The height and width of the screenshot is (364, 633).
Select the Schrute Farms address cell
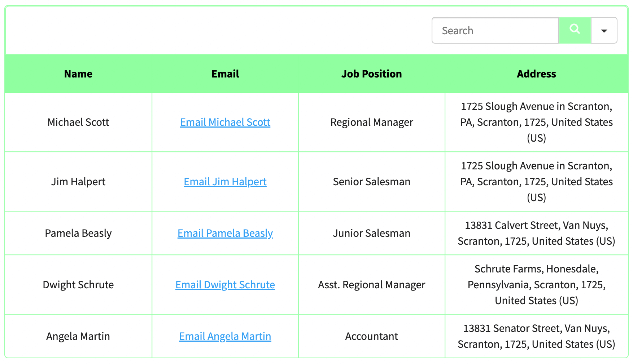(x=536, y=285)
